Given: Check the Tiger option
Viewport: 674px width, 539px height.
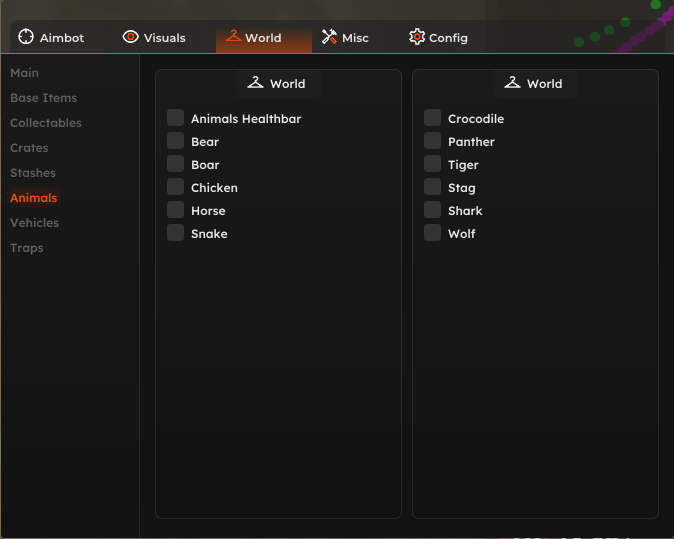Looking at the screenshot, I should [432, 164].
